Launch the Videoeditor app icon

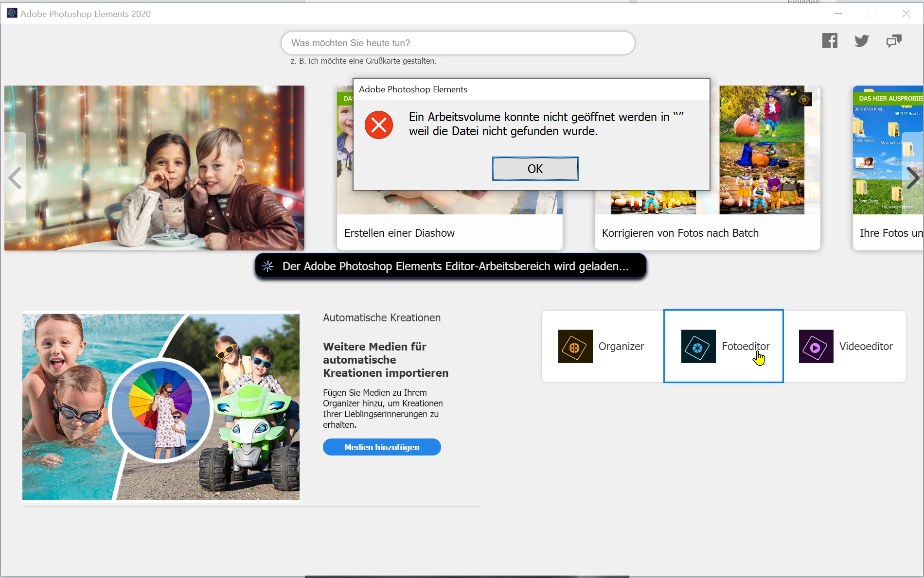(x=816, y=347)
